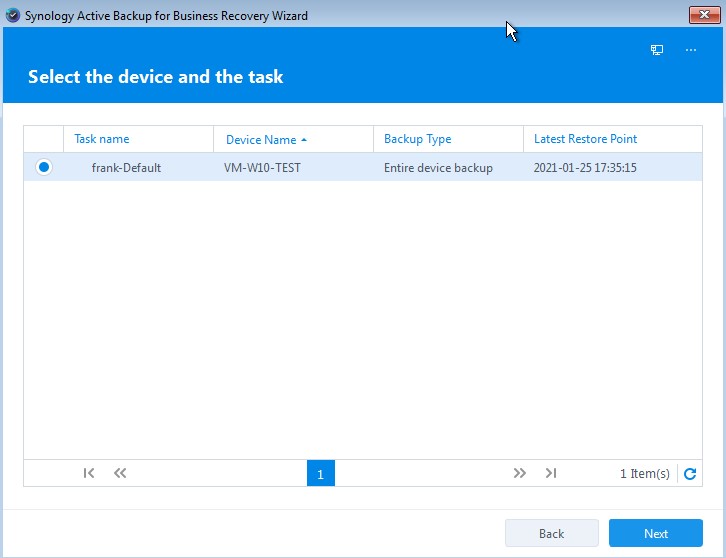Screen dimensions: 726x558
Task: Click the 2021-01-25 17:35:15 restore point cell
Action: (x=585, y=168)
